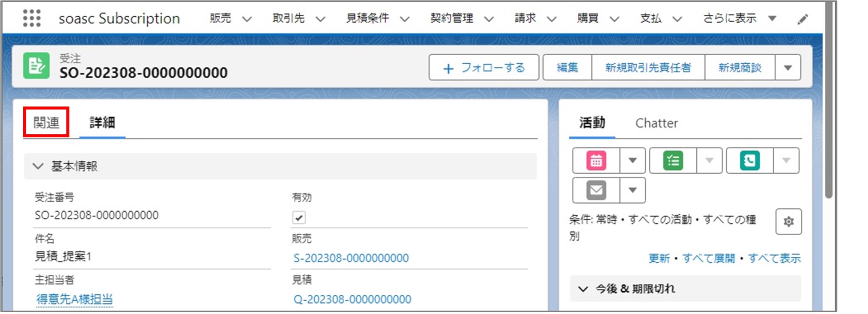Open sales link S-202308-0000000000
The height and width of the screenshot is (314, 868).
351,258
